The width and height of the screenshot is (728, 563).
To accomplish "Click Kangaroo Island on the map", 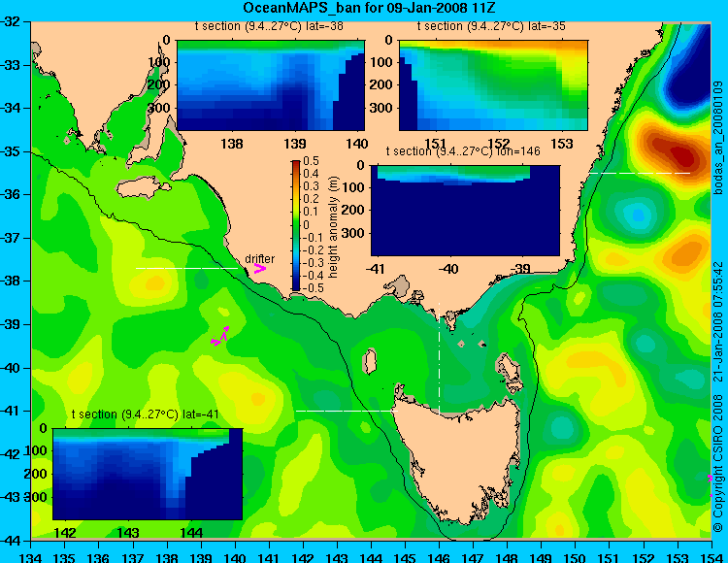I will pyautogui.click(x=143, y=187).
